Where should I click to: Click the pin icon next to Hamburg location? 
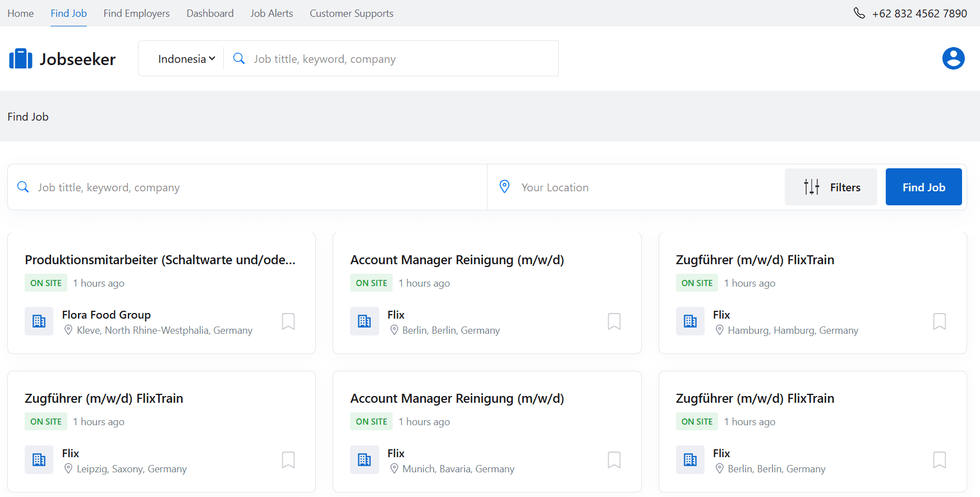click(720, 330)
